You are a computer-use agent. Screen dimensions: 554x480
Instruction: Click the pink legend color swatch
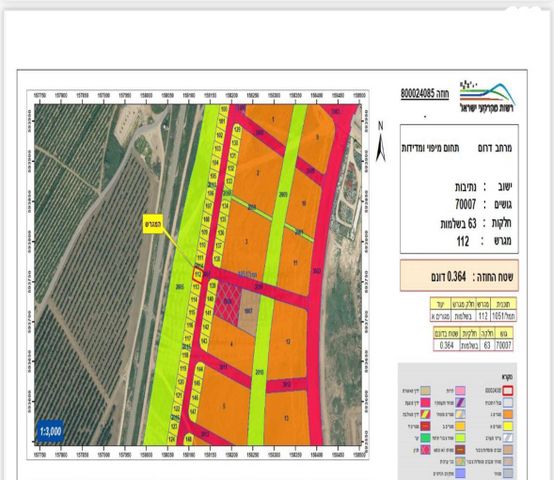tap(460, 391)
